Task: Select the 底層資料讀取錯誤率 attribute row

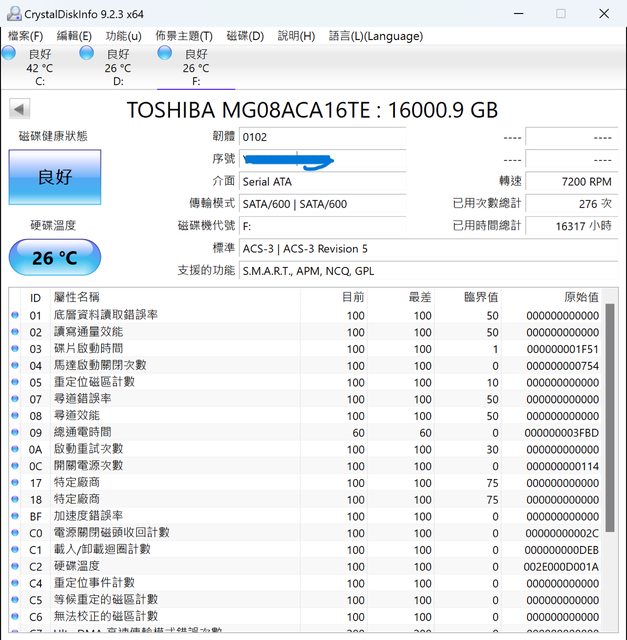Action: point(305,315)
